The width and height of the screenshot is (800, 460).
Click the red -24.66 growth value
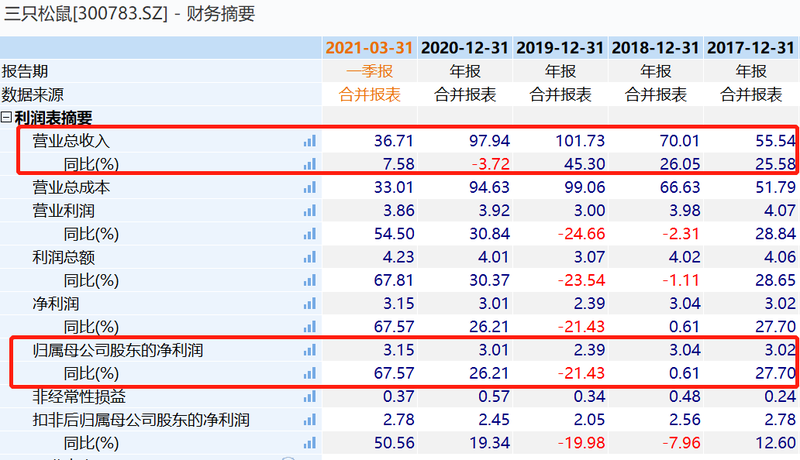[581, 234]
